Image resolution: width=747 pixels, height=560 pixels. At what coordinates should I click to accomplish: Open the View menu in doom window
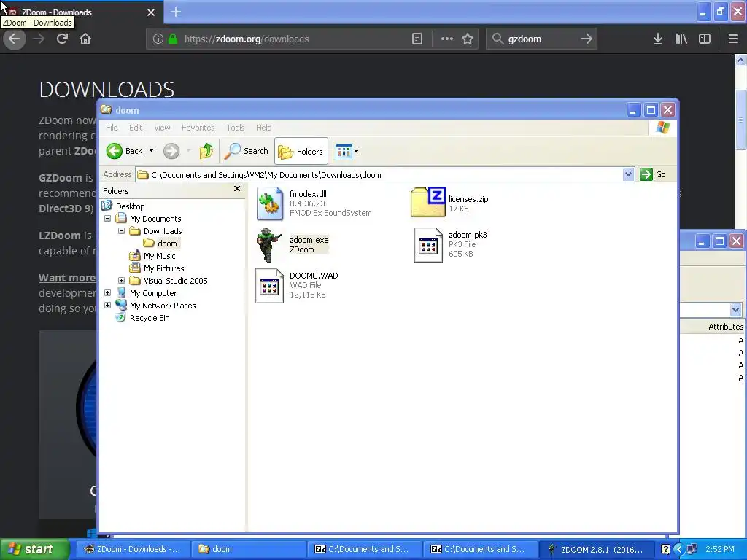pyautogui.click(x=162, y=128)
